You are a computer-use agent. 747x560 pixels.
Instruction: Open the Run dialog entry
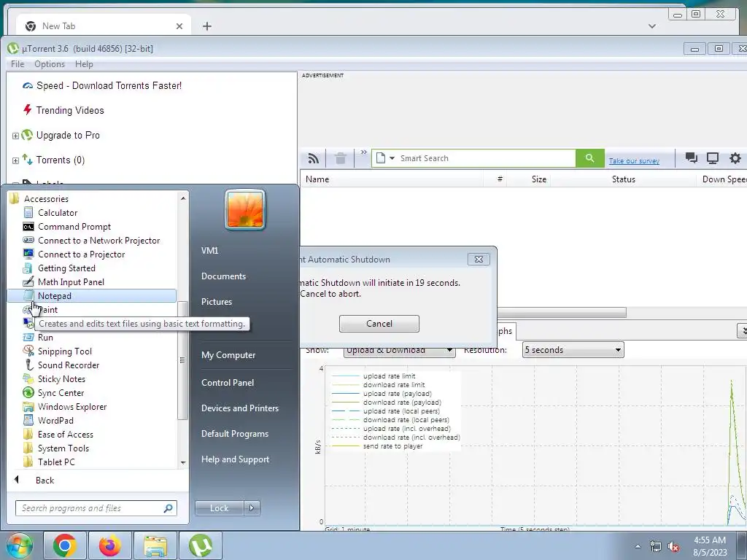click(x=45, y=337)
